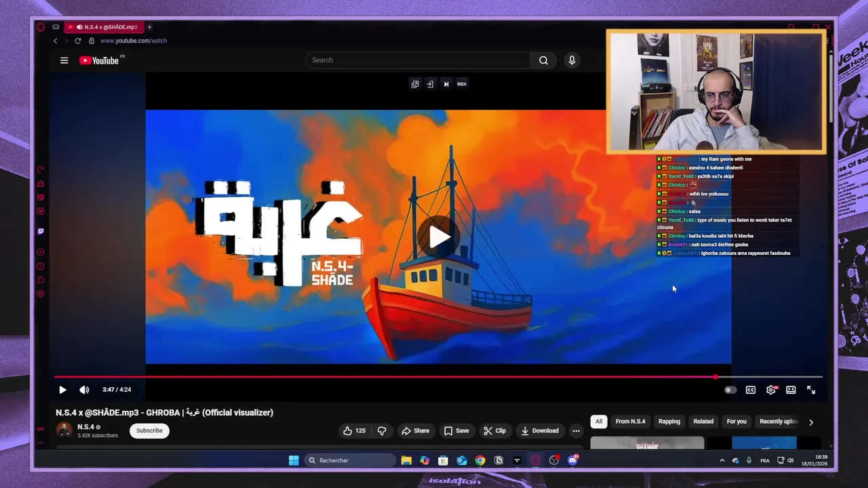Image resolution: width=868 pixels, height=488 pixels.
Task: Skip to next video in overlay
Action: pyautogui.click(x=446, y=84)
